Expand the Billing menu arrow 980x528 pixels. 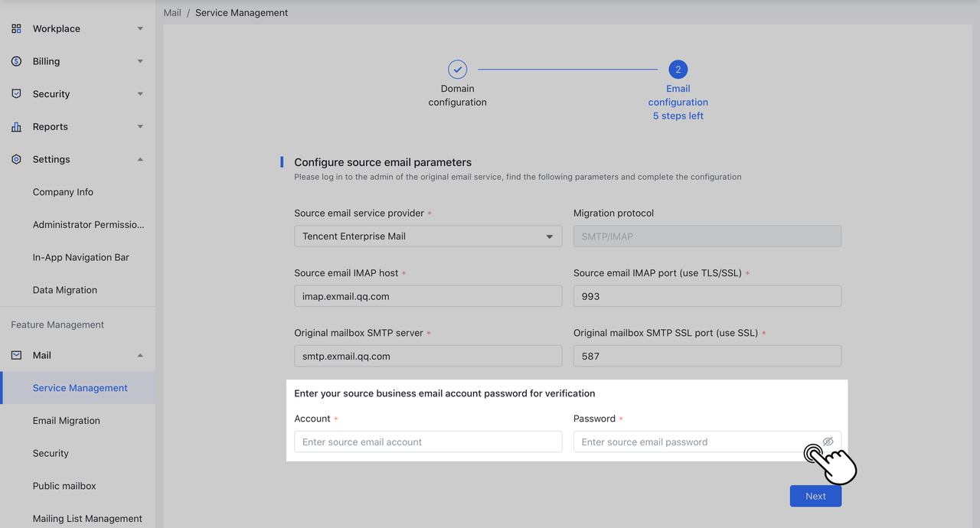click(140, 61)
